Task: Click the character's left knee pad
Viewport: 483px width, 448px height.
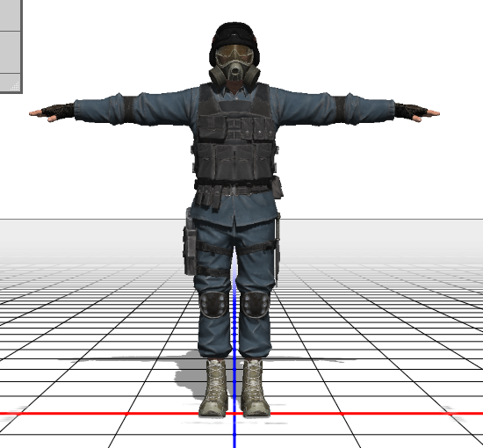Action: click(255, 305)
